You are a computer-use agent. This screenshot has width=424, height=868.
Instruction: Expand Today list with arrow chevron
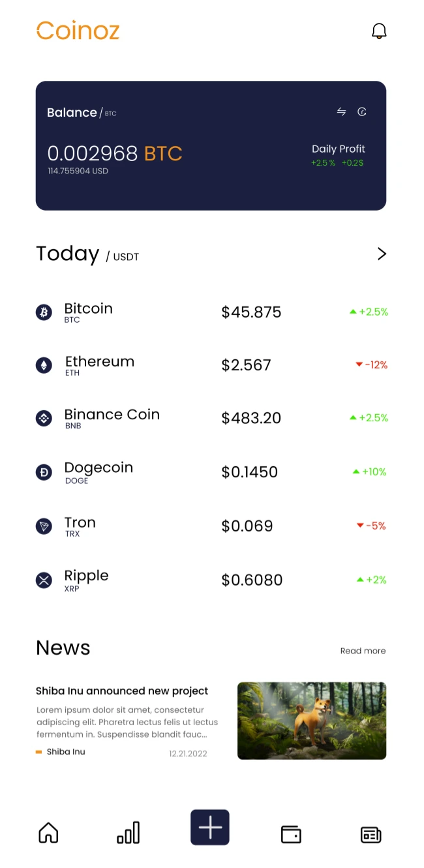point(382,254)
